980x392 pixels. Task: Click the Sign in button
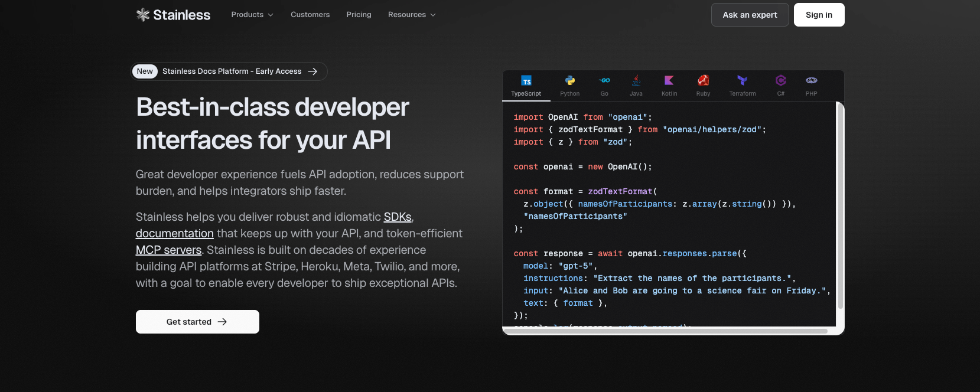click(819, 15)
